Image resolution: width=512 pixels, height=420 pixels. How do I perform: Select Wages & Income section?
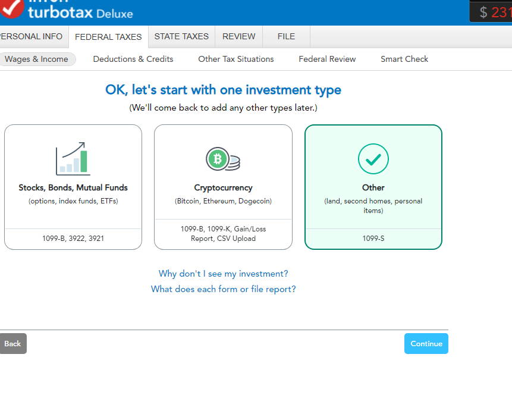pyautogui.click(x=37, y=59)
